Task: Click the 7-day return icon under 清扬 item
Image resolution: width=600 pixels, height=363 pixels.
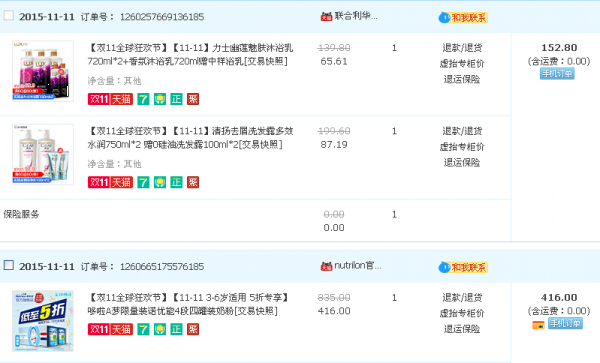Action: tap(143, 182)
